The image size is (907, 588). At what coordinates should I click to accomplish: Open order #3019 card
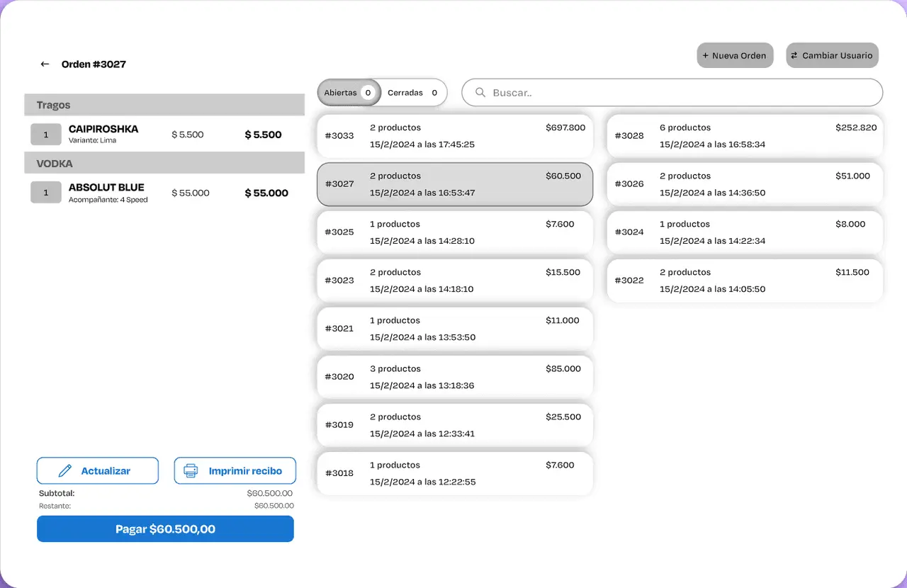click(454, 425)
